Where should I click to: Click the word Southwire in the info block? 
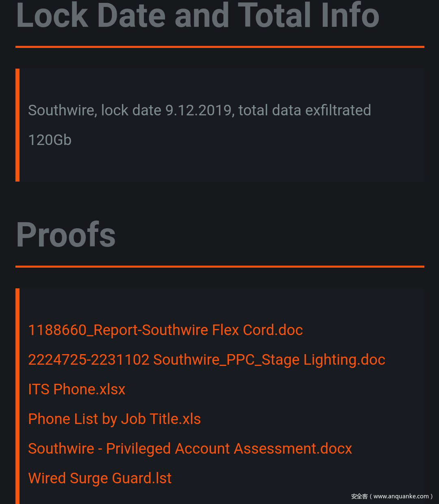pos(62,110)
